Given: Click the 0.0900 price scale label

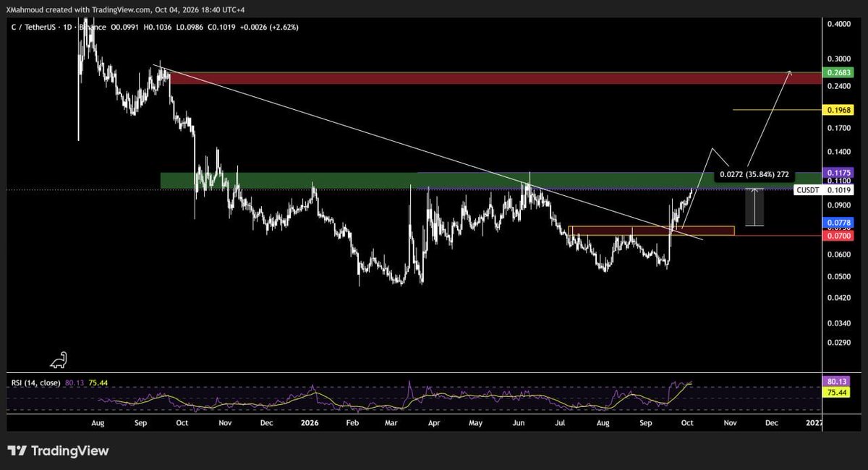Looking at the screenshot, I should point(838,205).
